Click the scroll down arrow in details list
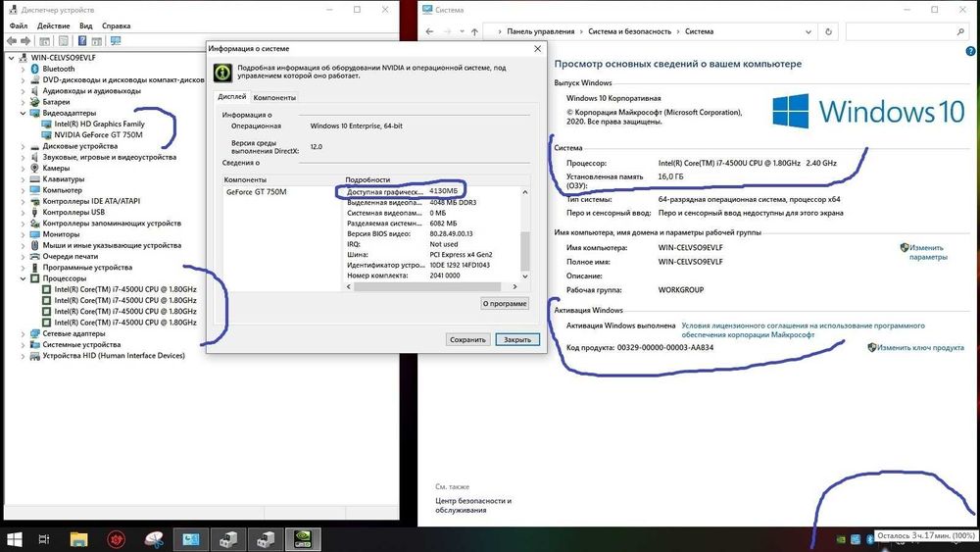 tap(525, 276)
